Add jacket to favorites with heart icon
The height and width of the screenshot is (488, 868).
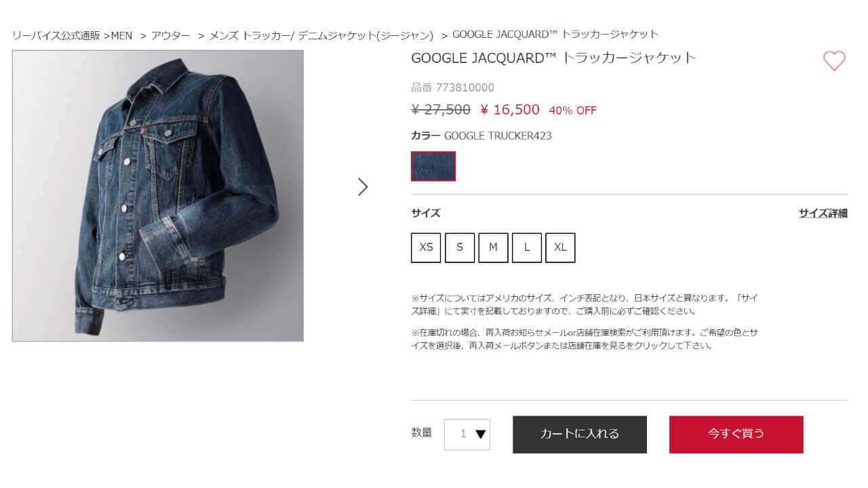tap(834, 61)
